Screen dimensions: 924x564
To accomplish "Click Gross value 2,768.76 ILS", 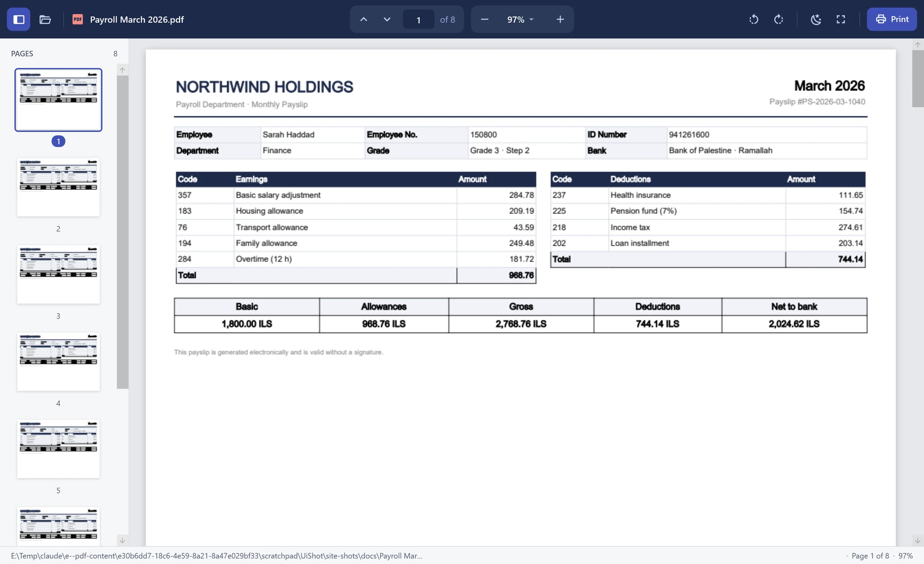I will (521, 324).
